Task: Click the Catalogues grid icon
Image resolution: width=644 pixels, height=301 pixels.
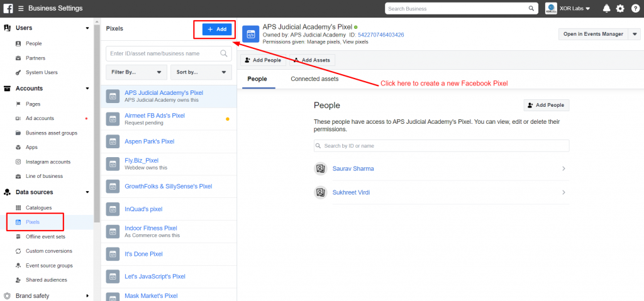Action: pos(18,208)
